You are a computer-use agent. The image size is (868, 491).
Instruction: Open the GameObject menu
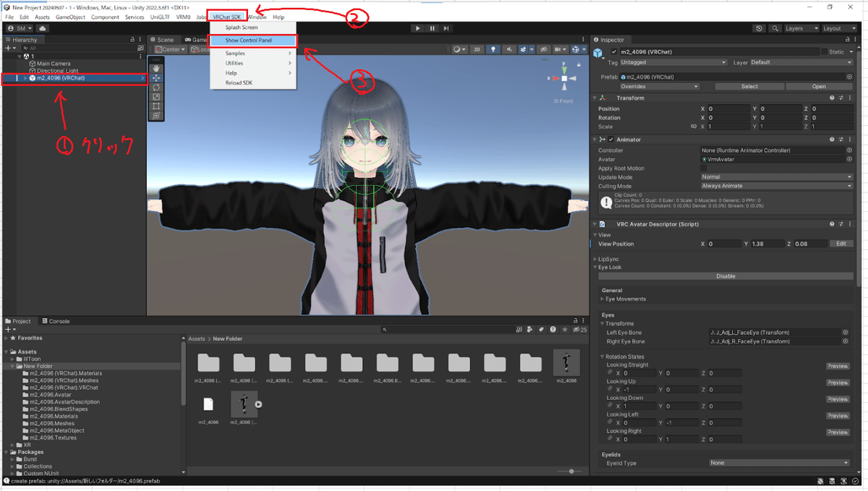pos(70,17)
